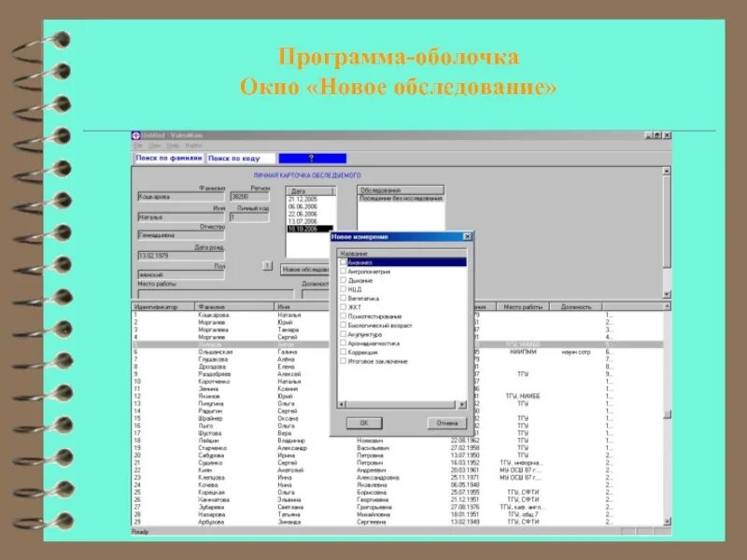Click the Пол field showing женский
This screenshot has width=747, height=560.
(181, 274)
